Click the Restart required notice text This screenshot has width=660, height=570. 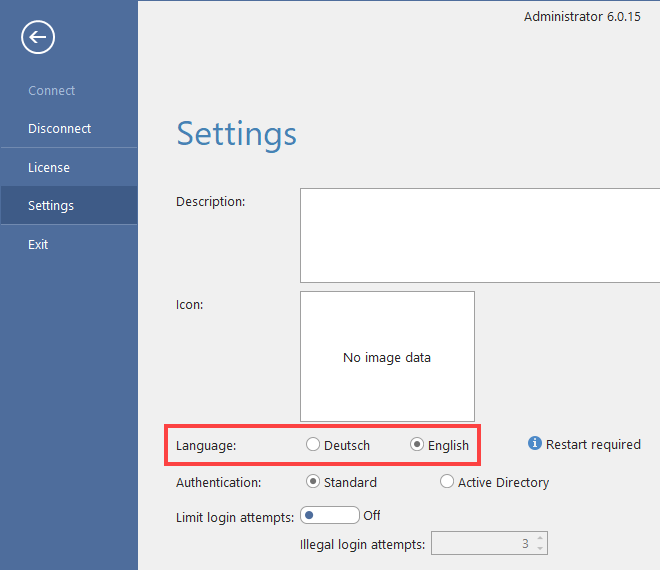coord(593,444)
